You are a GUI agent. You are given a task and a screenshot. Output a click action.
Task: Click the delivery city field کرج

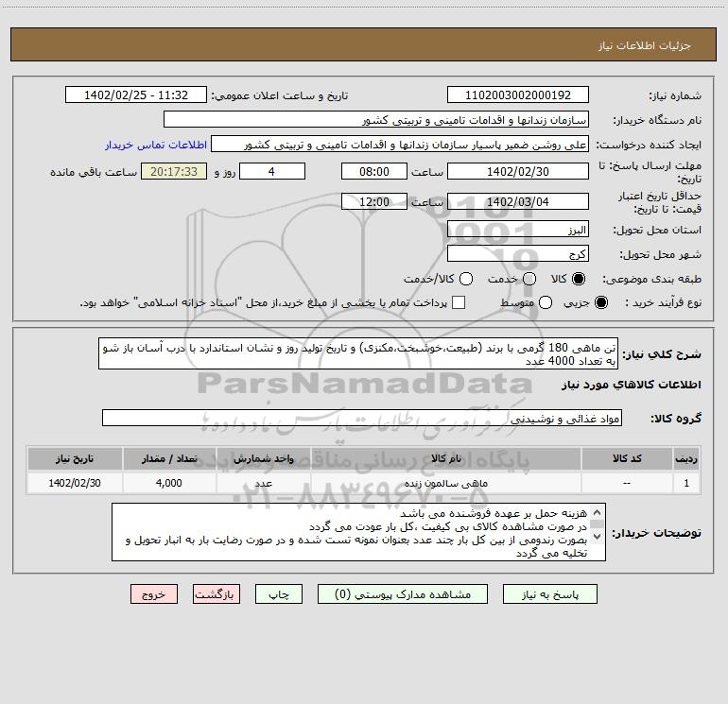(x=518, y=254)
